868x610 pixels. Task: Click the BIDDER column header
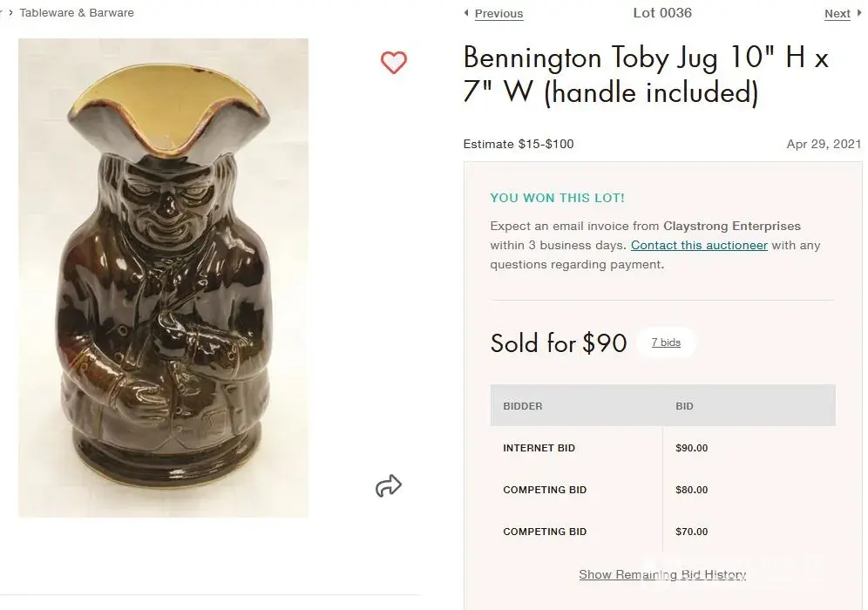click(x=523, y=406)
